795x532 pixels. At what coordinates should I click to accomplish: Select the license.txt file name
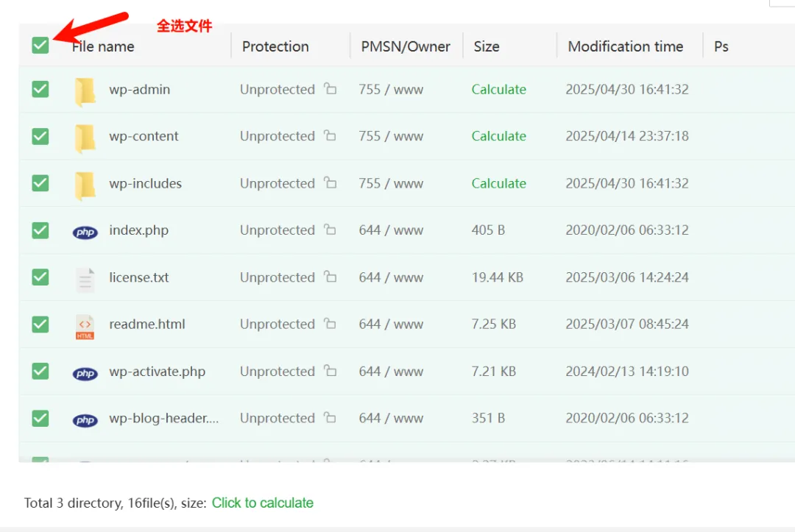pos(139,277)
